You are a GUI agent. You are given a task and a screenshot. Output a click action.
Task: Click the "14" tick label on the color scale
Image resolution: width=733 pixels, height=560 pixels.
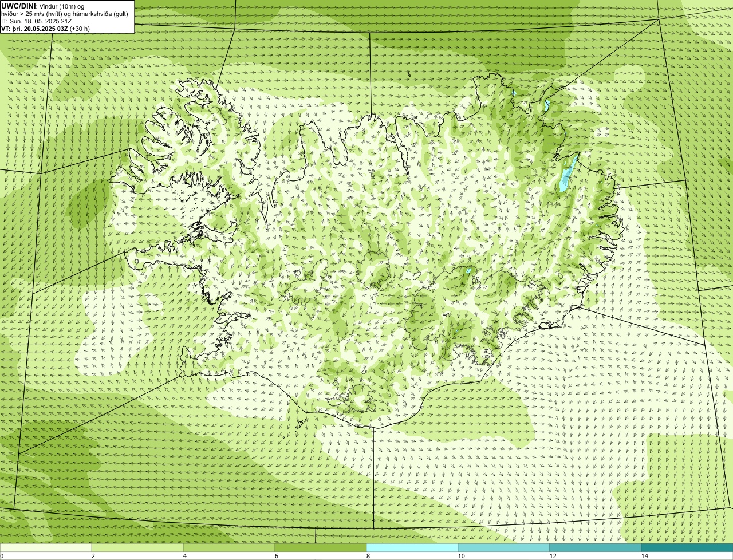(x=644, y=556)
